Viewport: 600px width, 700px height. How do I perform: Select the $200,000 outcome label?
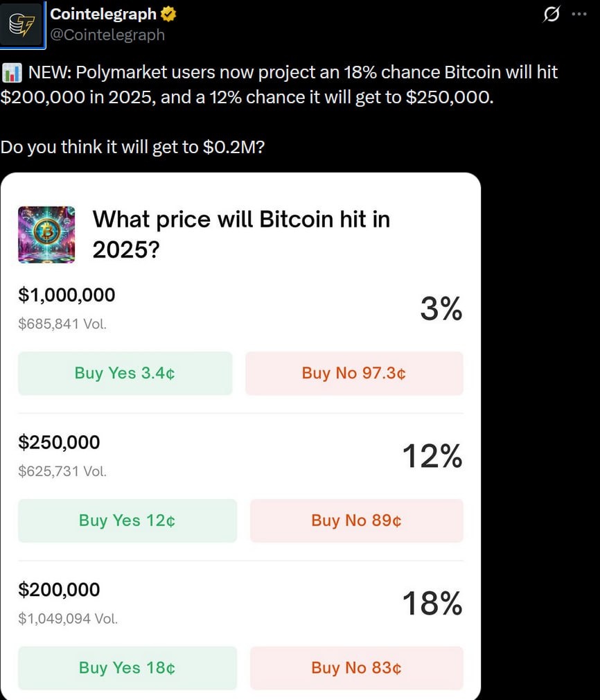click(59, 590)
